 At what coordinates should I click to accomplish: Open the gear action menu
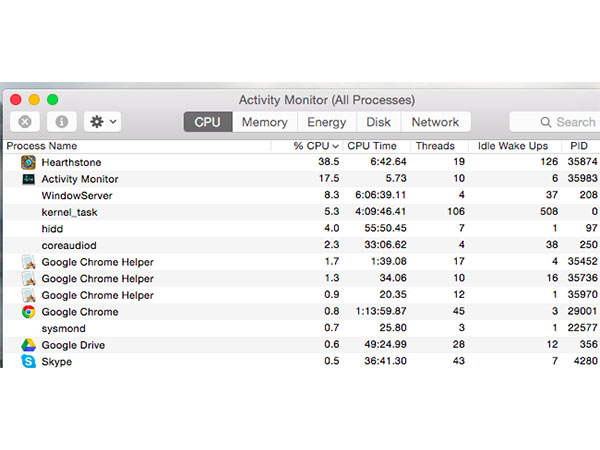(103, 122)
